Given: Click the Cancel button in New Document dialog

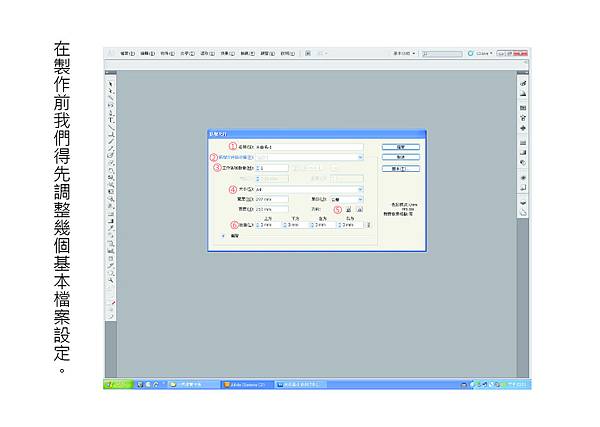Looking at the screenshot, I should [x=401, y=157].
